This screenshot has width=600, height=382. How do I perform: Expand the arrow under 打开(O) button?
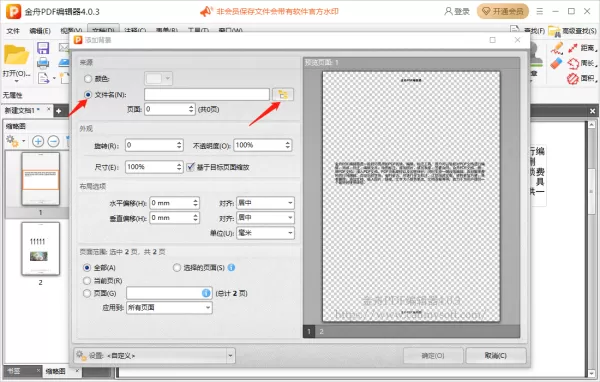[16, 81]
